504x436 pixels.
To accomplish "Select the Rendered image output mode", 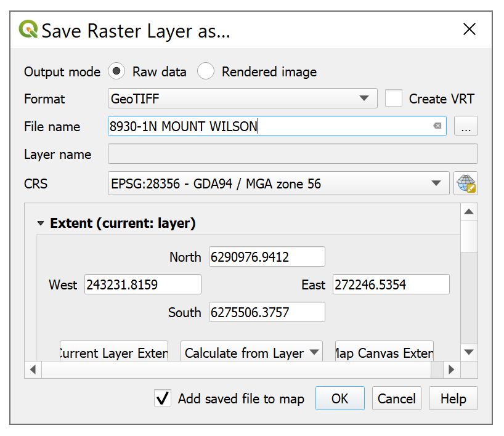I will (206, 71).
